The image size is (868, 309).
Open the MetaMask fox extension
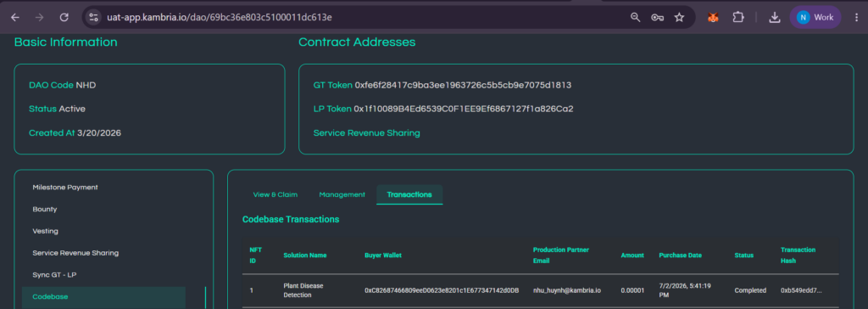(x=713, y=17)
